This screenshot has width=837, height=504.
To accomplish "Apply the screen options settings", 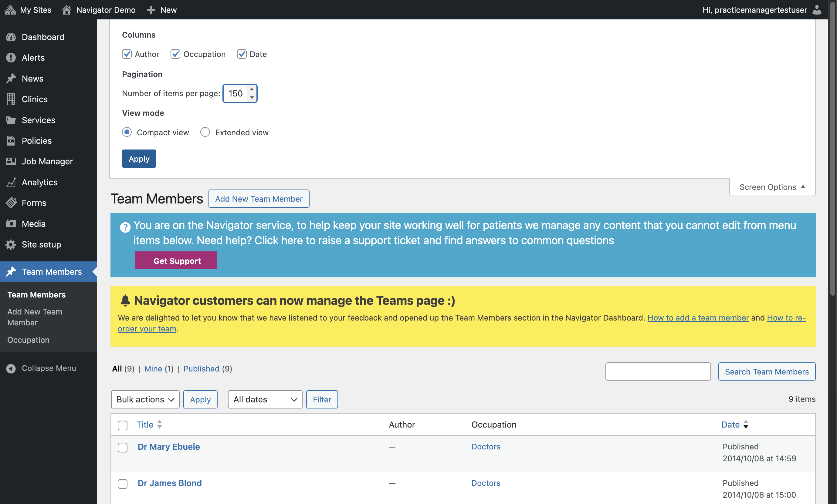I will (x=139, y=159).
